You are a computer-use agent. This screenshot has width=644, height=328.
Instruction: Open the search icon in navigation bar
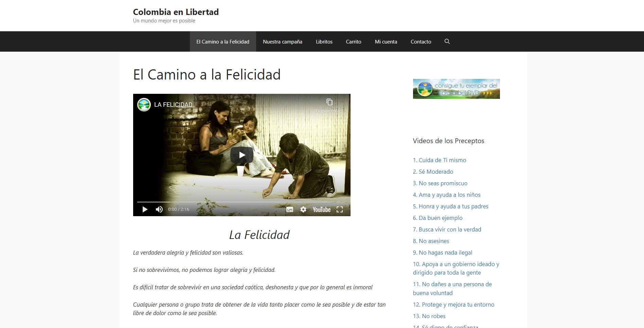coord(447,41)
